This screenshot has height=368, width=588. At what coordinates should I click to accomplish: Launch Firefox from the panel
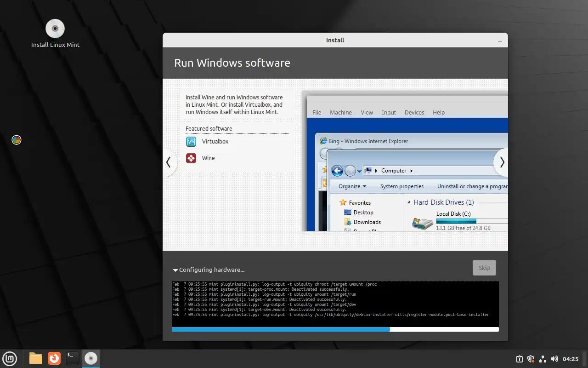(x=54, y=358)
